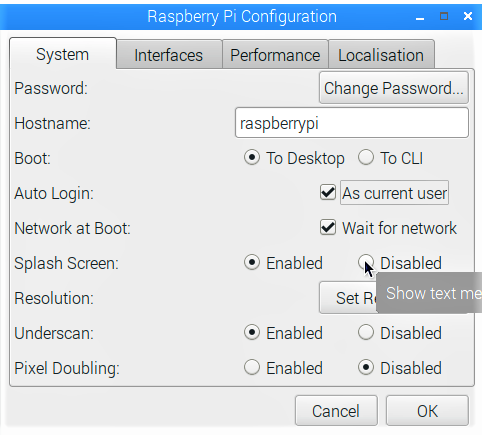Confirm settings with OK button
Image resolution: width=482 pixels, height=439 pixels.
[x=427, y=411]
